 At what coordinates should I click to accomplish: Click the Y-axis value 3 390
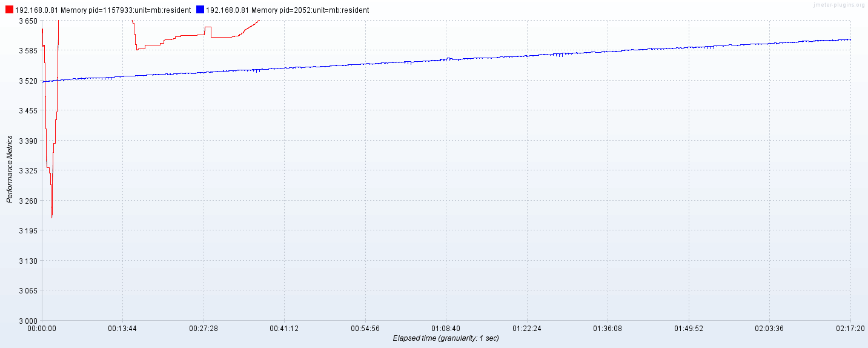(x=28, y=141)
